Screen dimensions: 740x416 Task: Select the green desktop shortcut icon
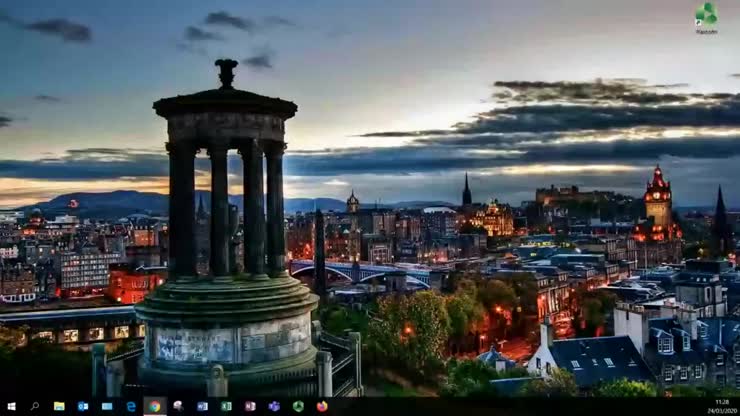tap(706, 14)
